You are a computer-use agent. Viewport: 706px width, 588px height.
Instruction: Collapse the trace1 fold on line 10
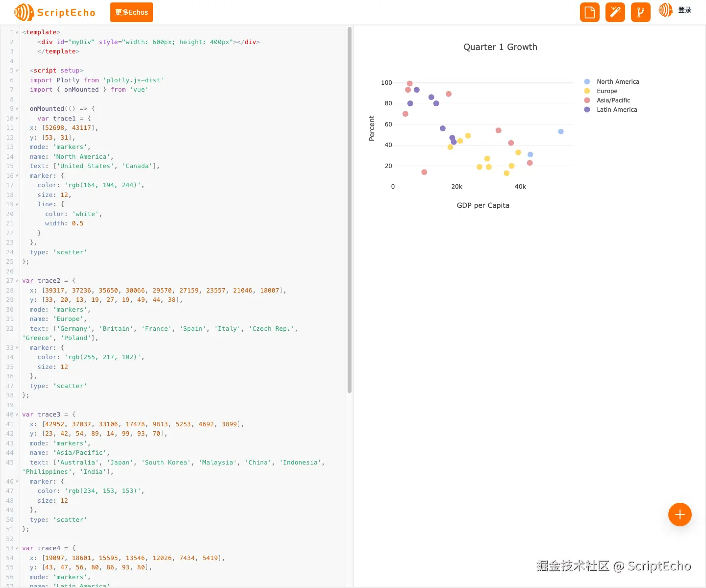[x=17, y=119]
